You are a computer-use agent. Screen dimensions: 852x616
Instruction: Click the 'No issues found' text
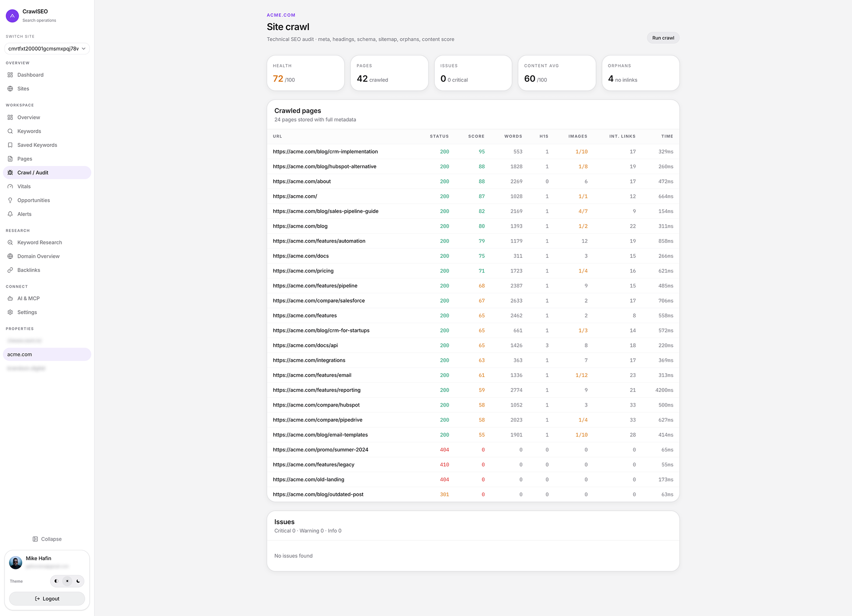tap(293, 556)
